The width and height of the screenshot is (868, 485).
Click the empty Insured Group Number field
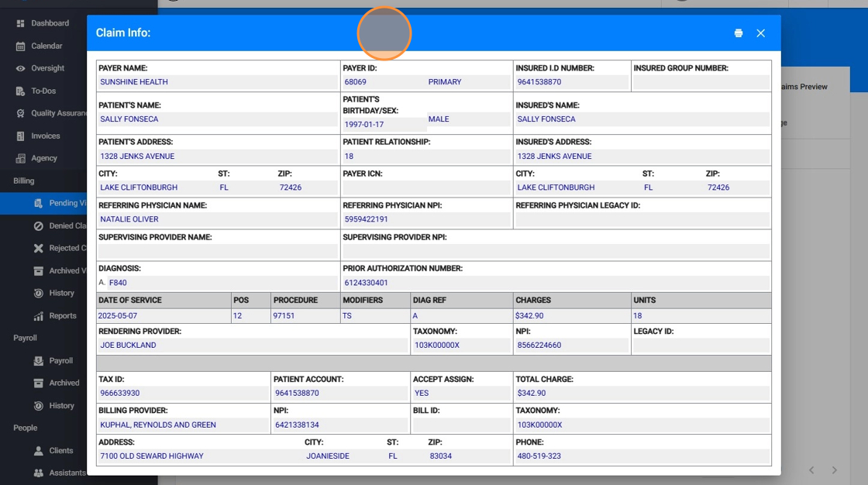tap(701, 82)
